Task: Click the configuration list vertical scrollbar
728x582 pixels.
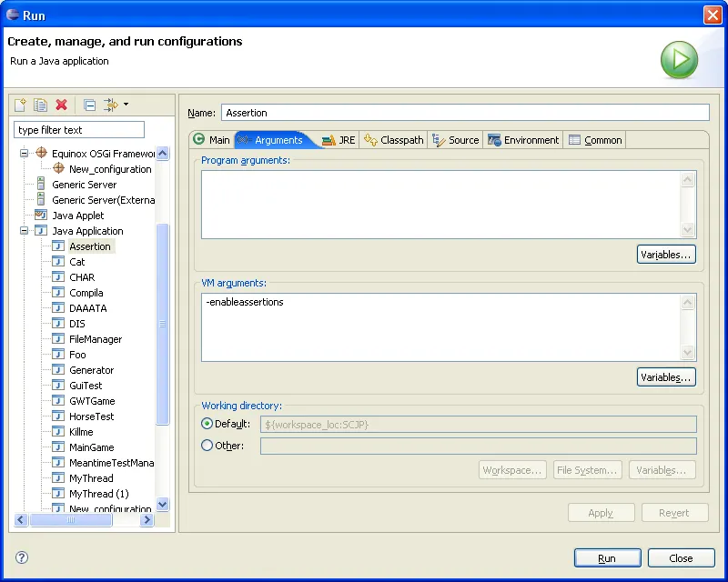Action: [163, 325]
